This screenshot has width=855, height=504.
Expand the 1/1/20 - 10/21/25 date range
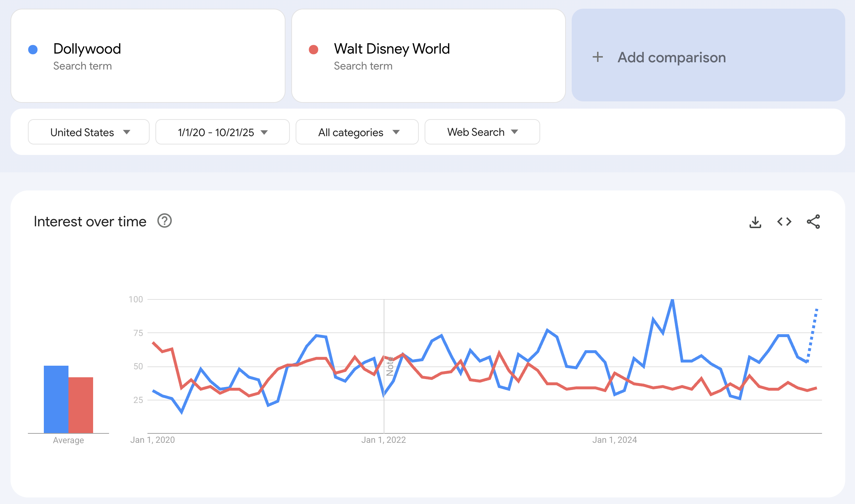pyautogui.click(x=222, y=132)
